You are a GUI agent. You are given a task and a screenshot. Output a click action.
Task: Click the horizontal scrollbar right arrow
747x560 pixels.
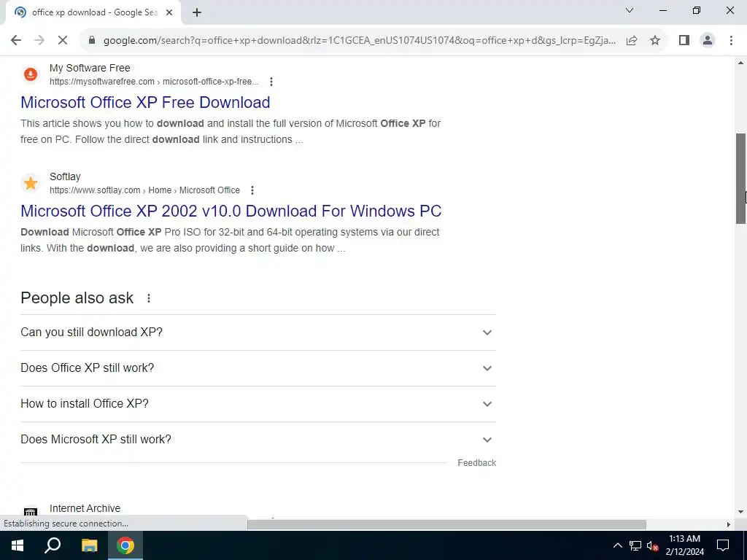[x=728, y=524]
